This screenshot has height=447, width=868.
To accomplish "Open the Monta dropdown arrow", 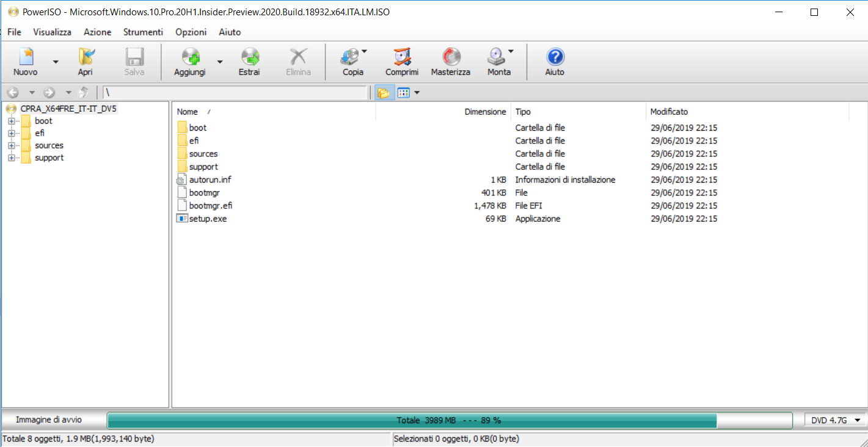I will 511,51.
